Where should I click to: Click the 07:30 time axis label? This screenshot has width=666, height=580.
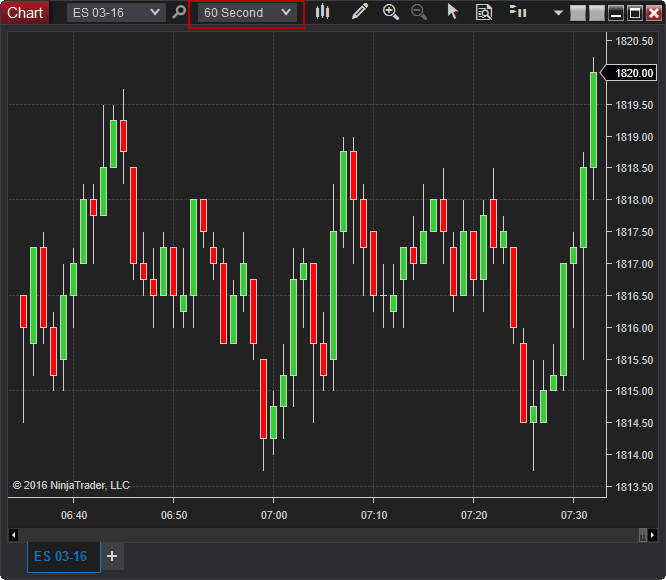pyautogui.click(x=574, y=515)
